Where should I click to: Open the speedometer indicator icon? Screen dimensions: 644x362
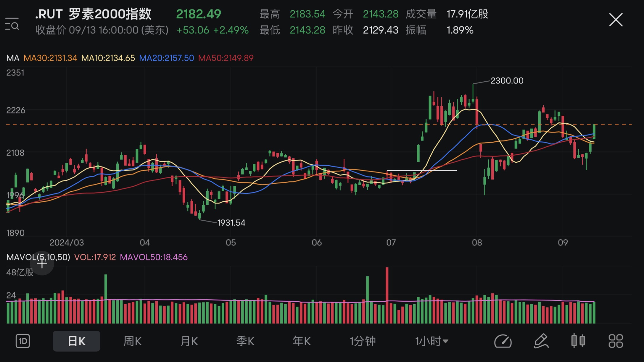click(x=503, y=341)
